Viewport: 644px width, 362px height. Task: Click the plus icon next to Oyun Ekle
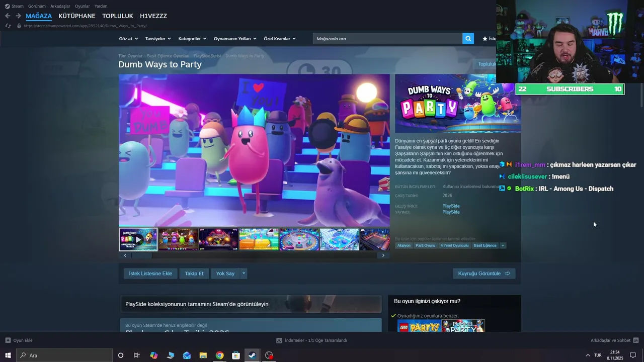pyautogui.click(x=8, y=340)
